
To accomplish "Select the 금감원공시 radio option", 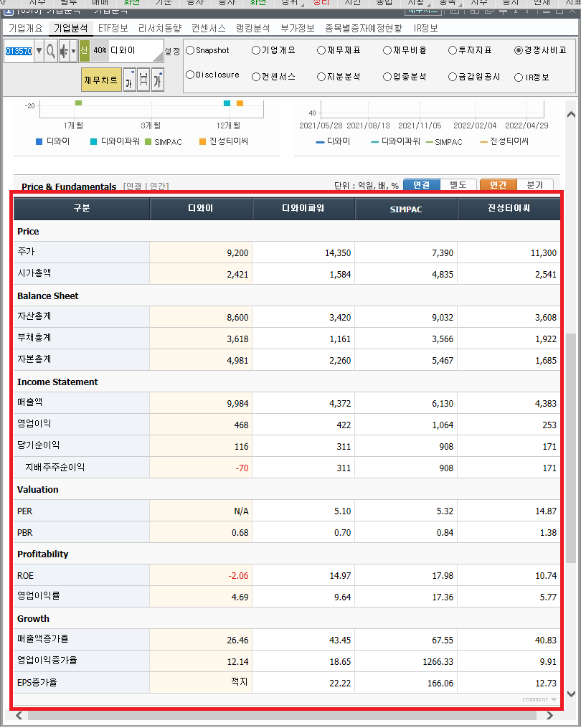I will click(453, 77).
